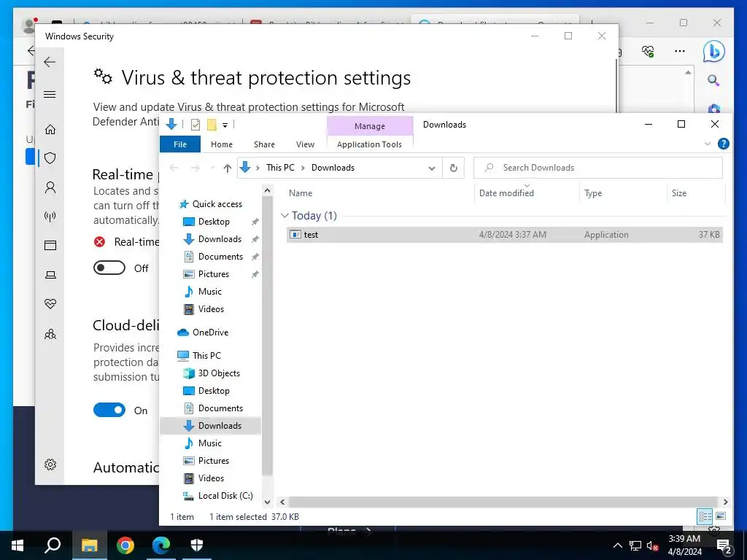The width and height of the screenshot is (747, 560).
Task: Open Home icon in Windows Security sidebar
Action: point(50,130)
